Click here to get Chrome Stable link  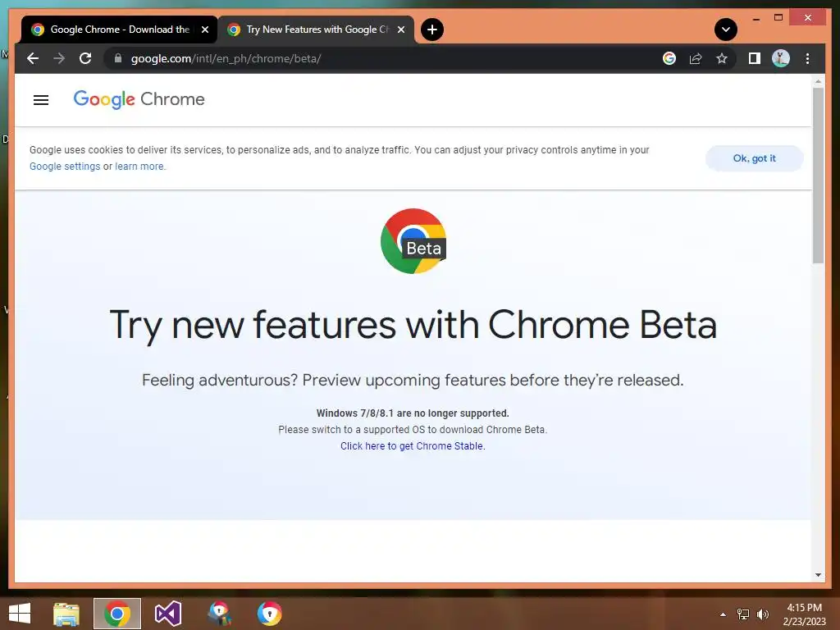[412, 445]
